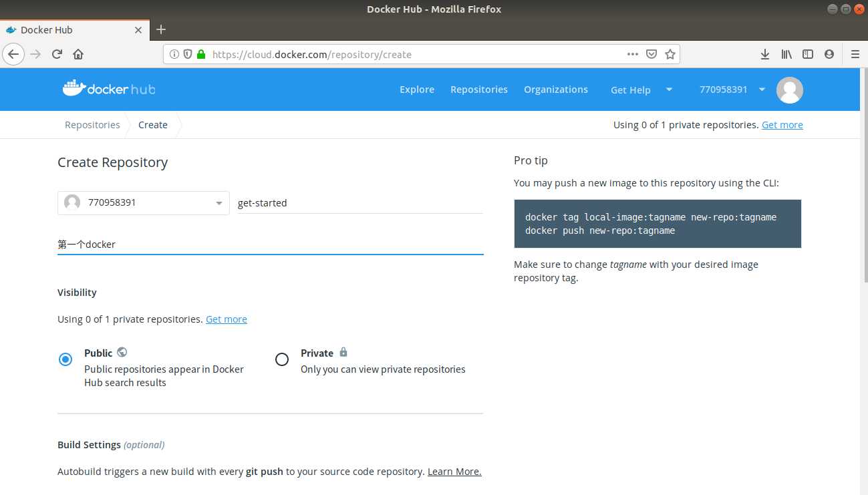Viewport: 868px width, 495px height.
Task: Click the Visibility section label
Action: (x=77, y=293)
